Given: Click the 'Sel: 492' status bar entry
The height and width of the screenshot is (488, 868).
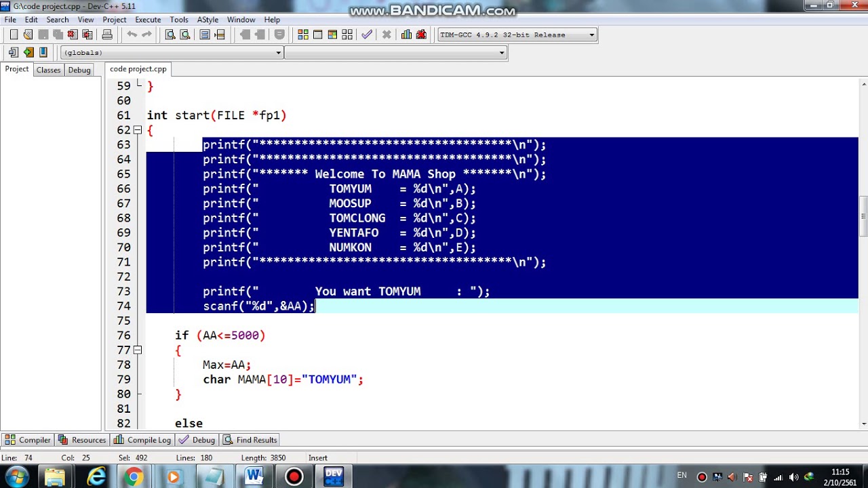Looking at the screenshot, I should tap(133, 458).
